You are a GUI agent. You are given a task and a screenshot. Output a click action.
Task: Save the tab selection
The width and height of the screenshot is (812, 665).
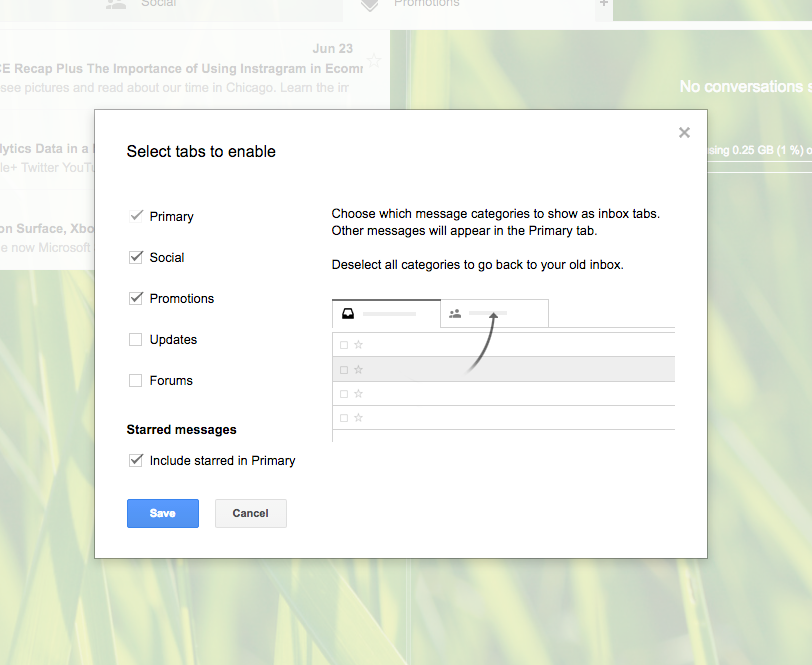click(162, 513)
